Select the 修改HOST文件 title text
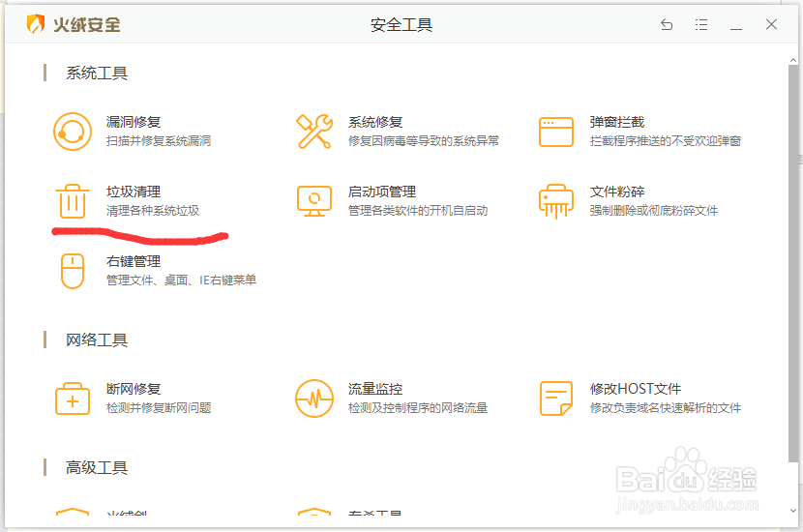This screenshot has height=532, width=803. (x=635, y=389)
